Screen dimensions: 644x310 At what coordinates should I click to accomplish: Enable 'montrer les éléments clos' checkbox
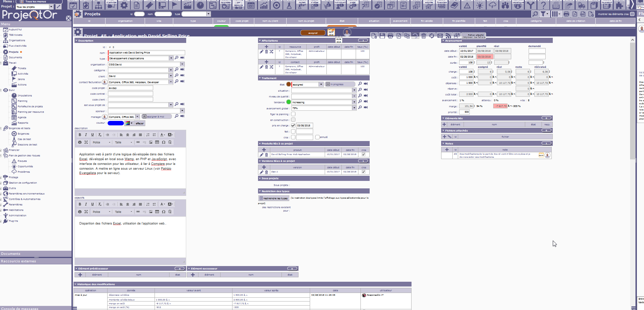(x=632, y=14)
